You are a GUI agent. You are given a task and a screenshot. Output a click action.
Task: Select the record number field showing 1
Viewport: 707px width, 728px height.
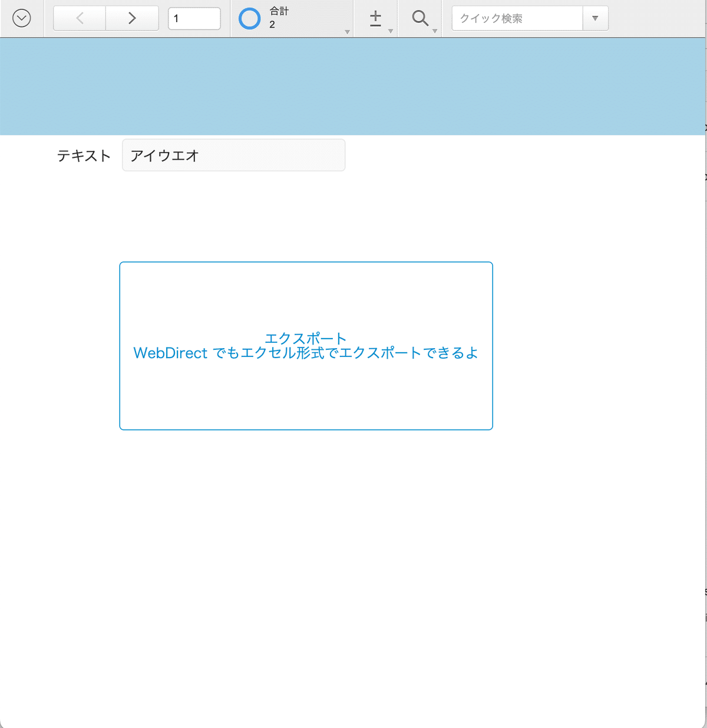point(194,18)
